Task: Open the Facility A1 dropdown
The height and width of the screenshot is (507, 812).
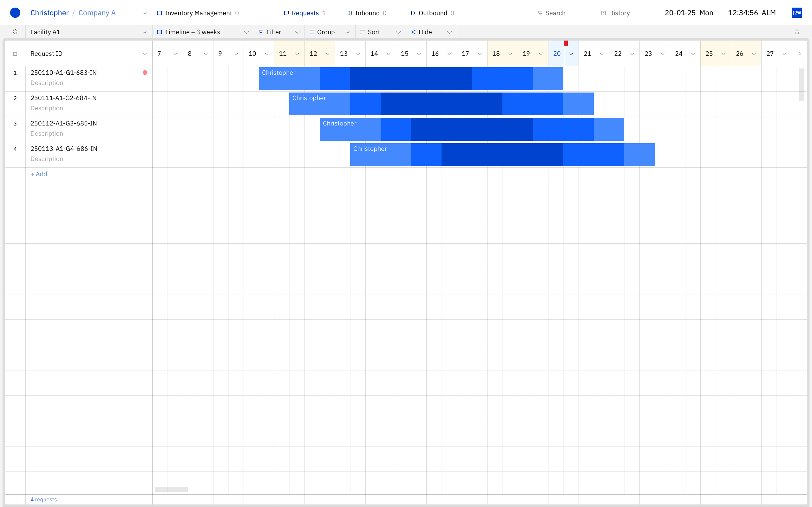Action: click(145, 32)
